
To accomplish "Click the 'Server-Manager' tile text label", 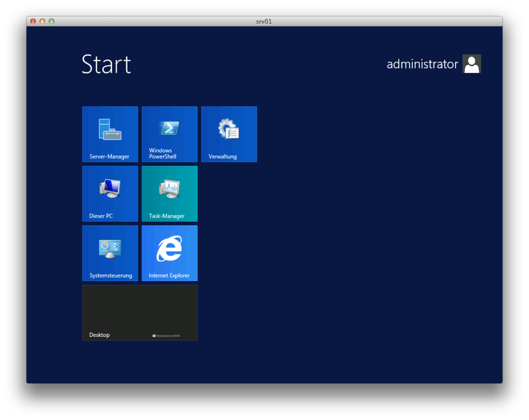I will pyautogui.click(x=109, y=157).
